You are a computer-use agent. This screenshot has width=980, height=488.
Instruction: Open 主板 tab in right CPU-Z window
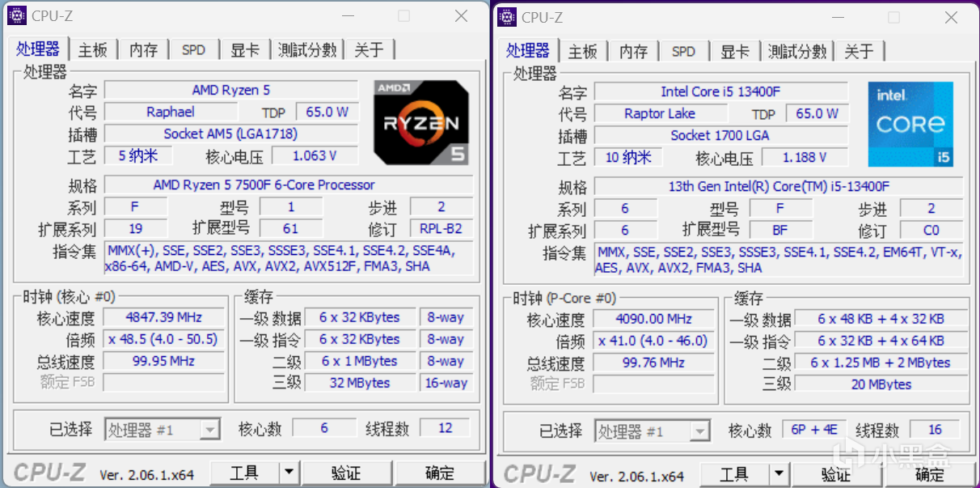click(x=582, y=52)
